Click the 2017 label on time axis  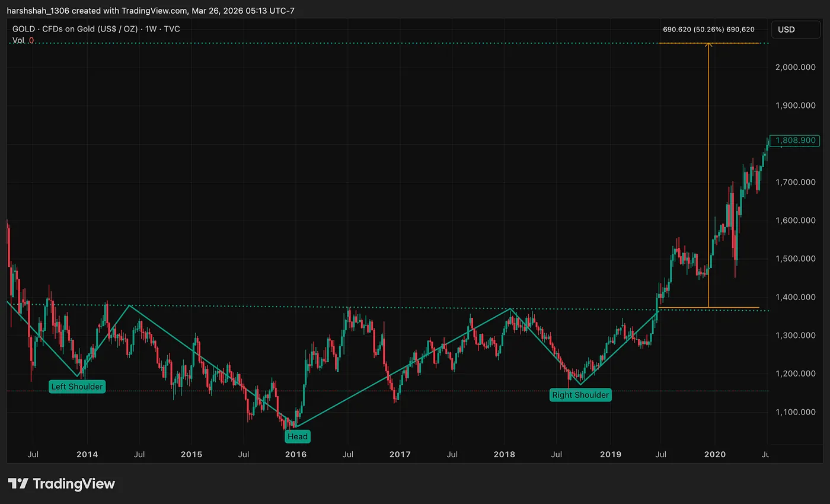pos(400,454)
